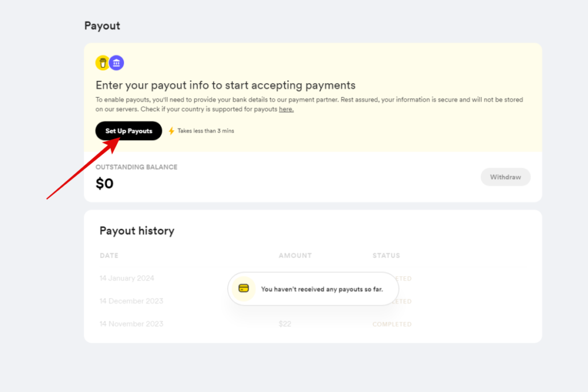The image size is (588, 392).
Task: Click the purple bank icon
Action: [x=117, y=63]
